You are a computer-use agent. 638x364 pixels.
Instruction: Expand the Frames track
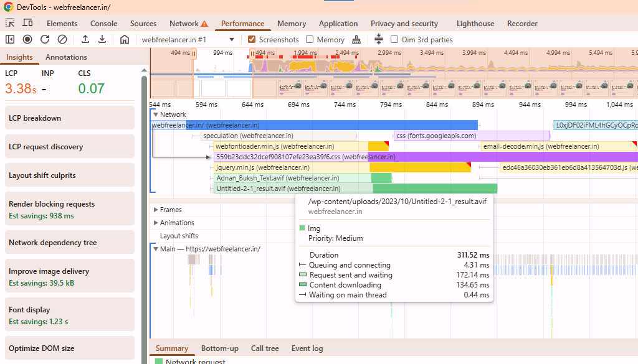pos(156,210)
